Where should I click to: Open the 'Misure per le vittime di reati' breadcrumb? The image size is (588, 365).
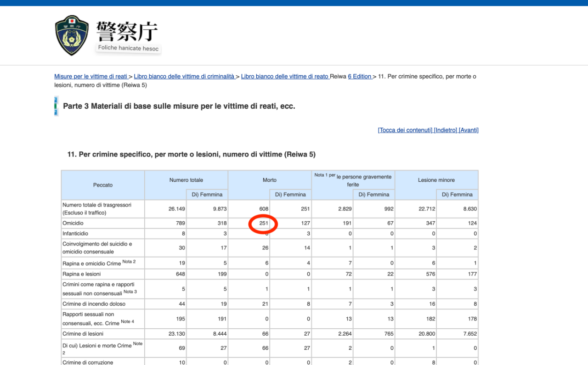[90, 77]
